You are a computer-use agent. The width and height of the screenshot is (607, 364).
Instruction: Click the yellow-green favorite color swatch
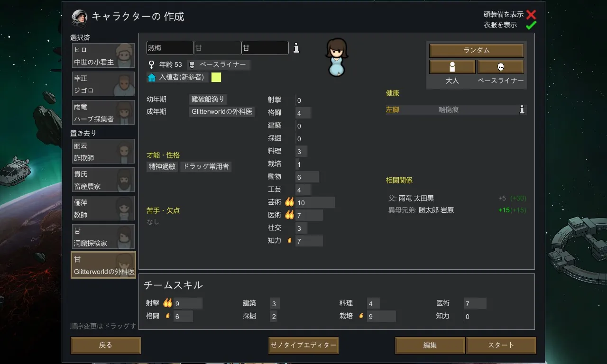tap(216, 77)
